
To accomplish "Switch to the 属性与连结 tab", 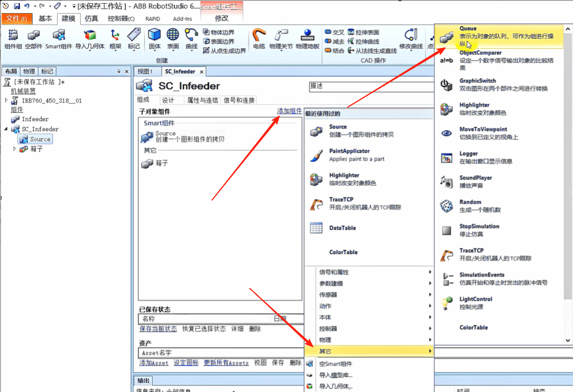I will pyautogui.click(x=202, y=100).
